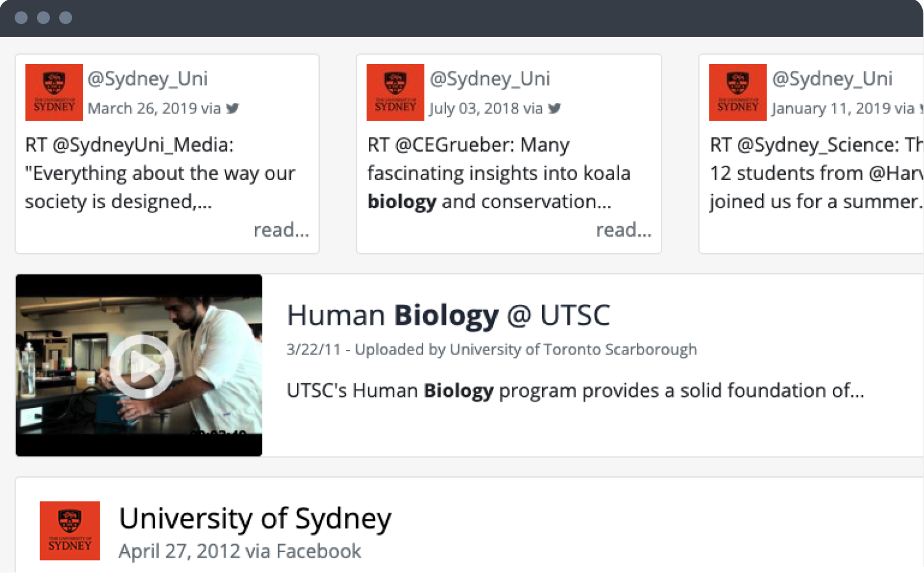This screenshot has width=924, height=578.
Task: Click the RT @Sydney_Science tweet text
Action: [816, 173]
